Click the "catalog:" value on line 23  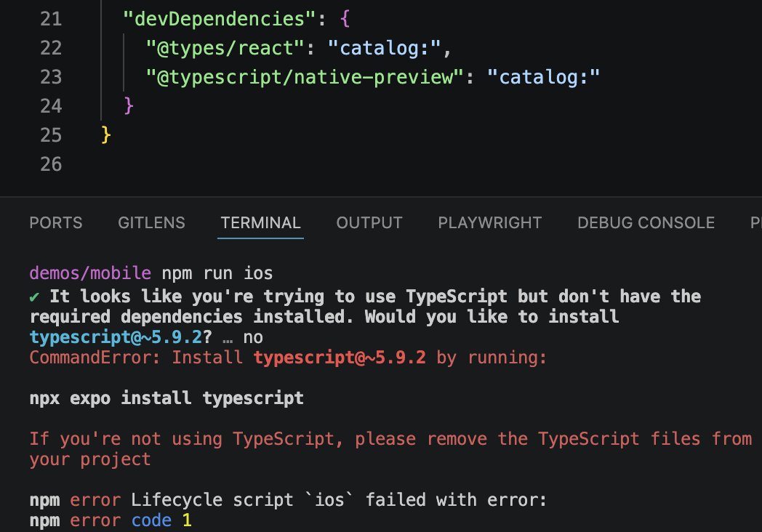coord(543,78)
